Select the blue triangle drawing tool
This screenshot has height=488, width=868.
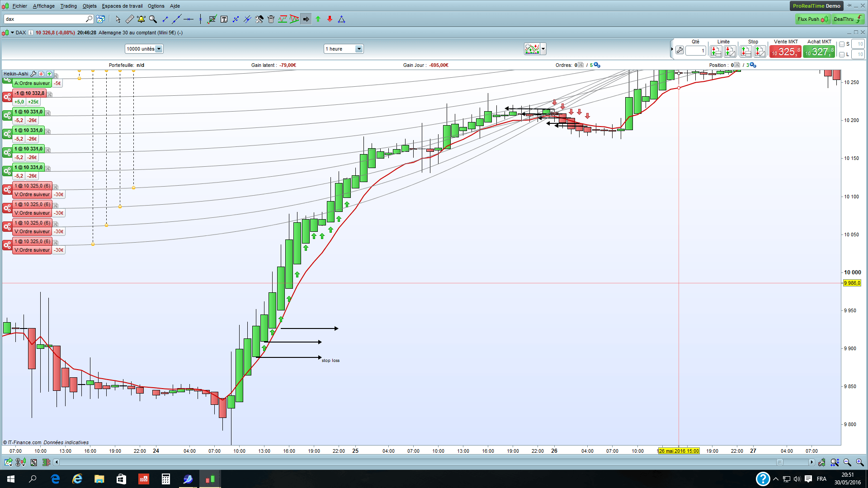click(341, 19)
